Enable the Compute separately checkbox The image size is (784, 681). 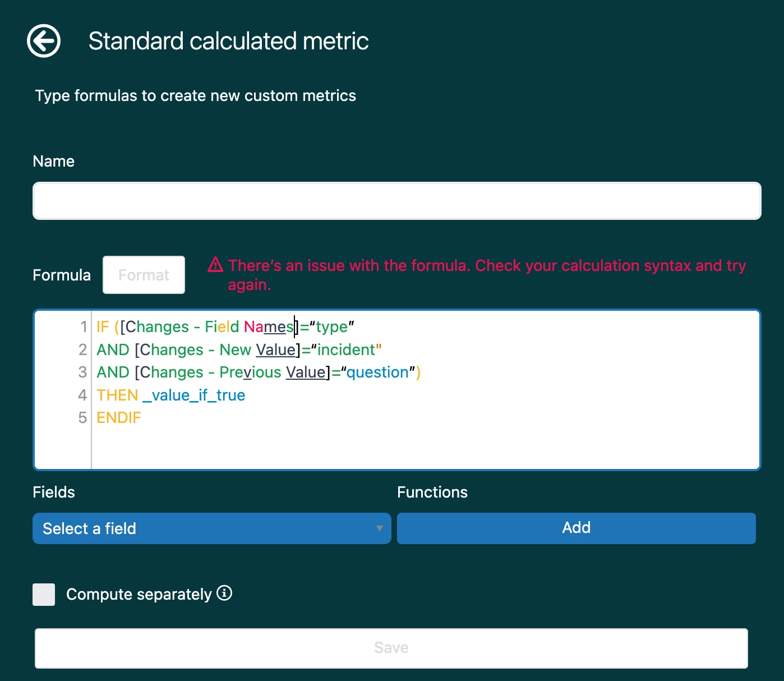[x=44, y=595]
